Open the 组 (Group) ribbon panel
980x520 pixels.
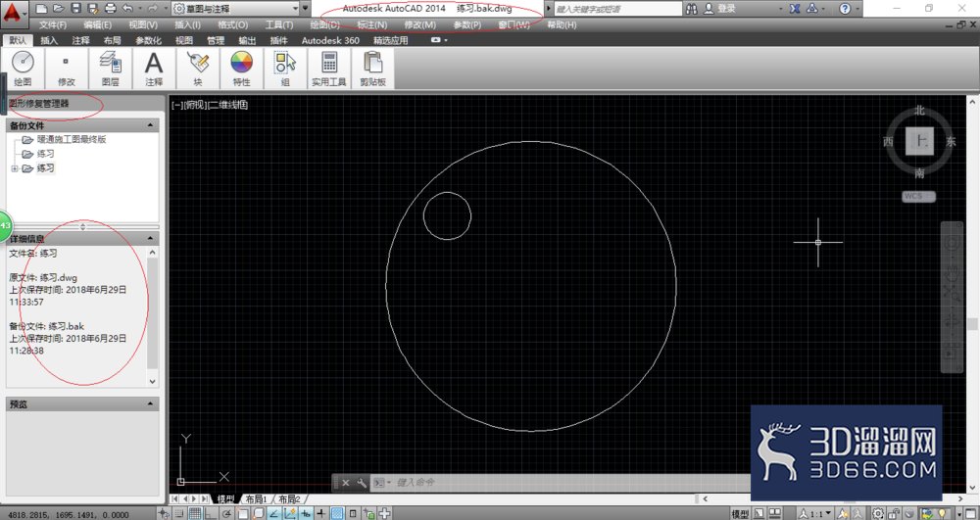[285, 68]
